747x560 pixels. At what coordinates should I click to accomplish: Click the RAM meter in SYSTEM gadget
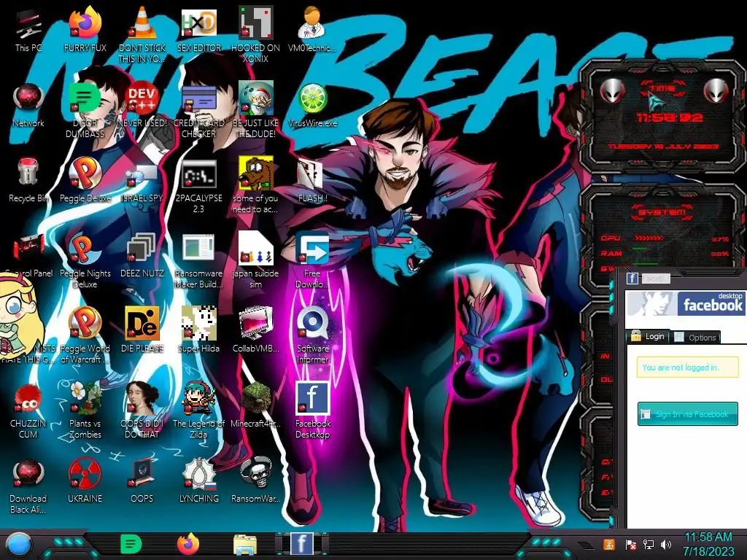click(x=664, y=253)
